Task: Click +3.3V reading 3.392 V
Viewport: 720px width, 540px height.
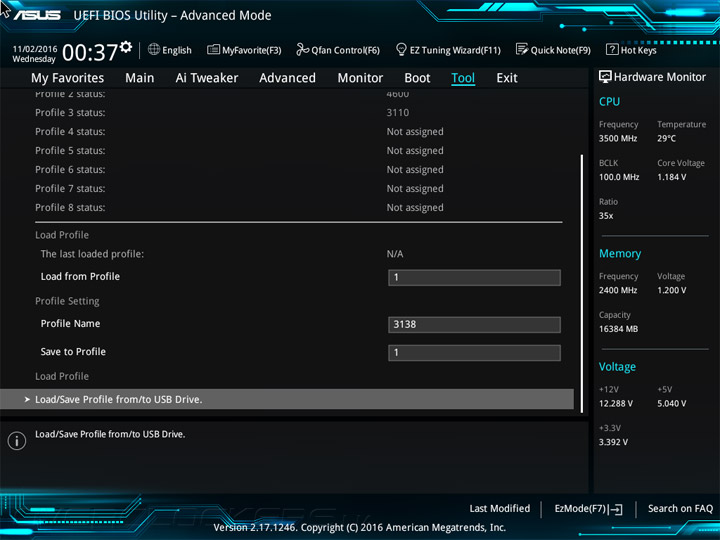Action: click(613, 442)
